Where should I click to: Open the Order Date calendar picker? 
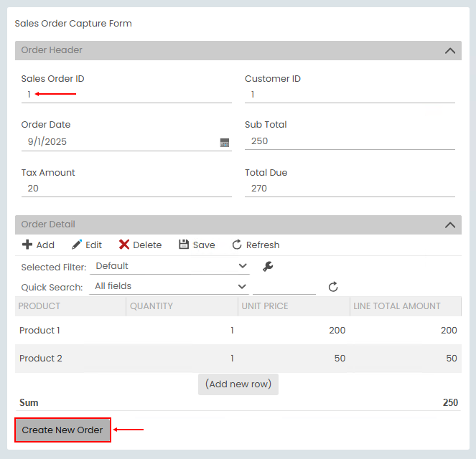tap(225, 142)
